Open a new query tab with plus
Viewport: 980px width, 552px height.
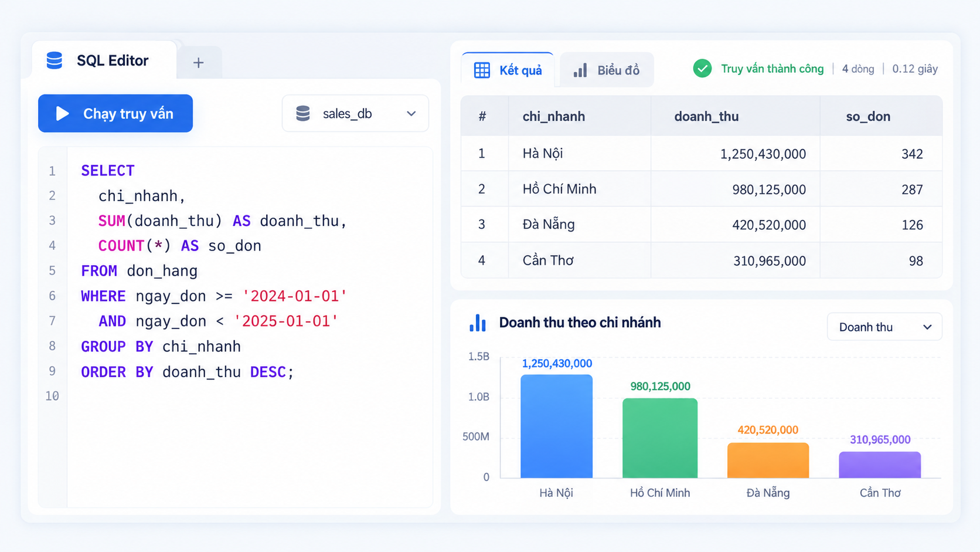(199, 62)
